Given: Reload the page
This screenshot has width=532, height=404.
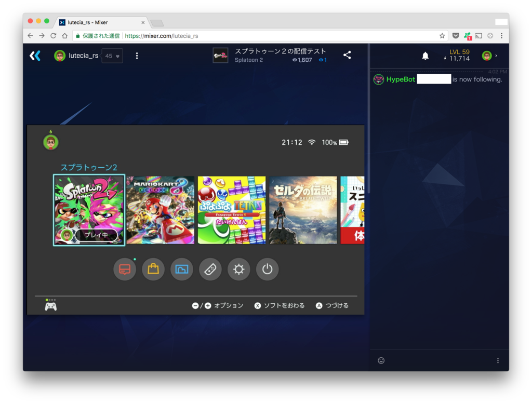Looking at the screenshot, I should tap(54, 36).
